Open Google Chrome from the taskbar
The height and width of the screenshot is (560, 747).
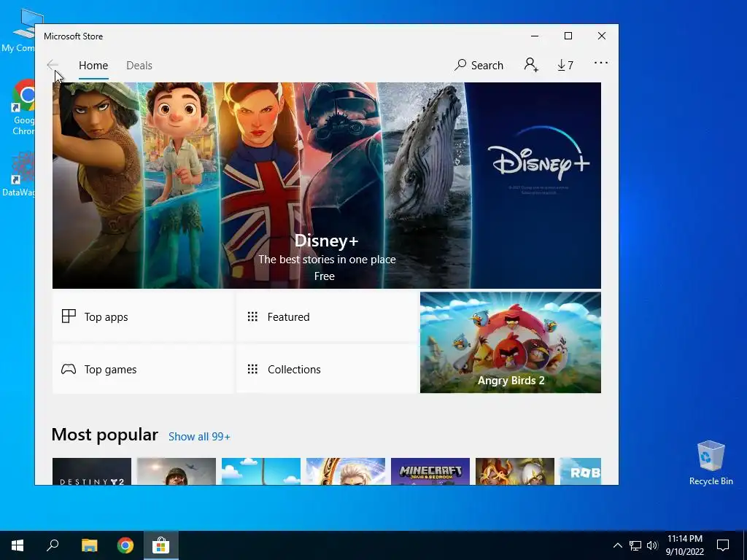[125, 545]
